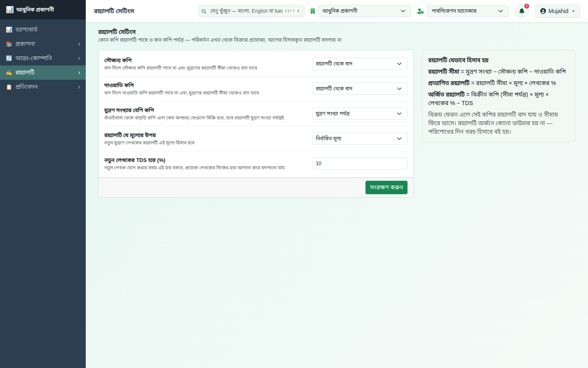Image resolution: width=588 pixels, height=368 pixels.
Task: Click the প্রতিবেদন clipboard icon
Action: coord(9,87)
